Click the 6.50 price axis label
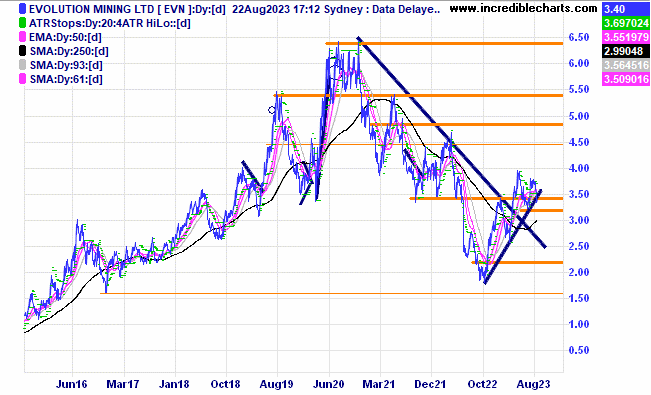The width and height of the screenshot is (651, 395). click(x=579, y=37)
